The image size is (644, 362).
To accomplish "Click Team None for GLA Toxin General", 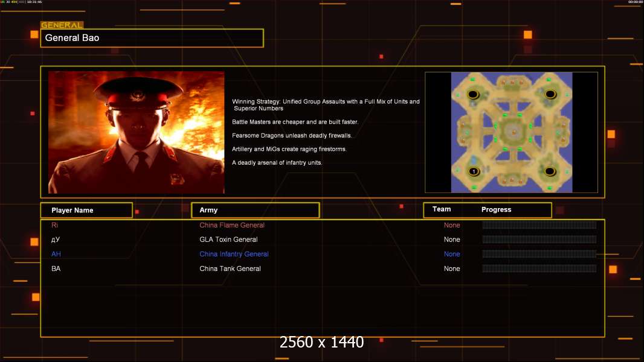I will 452,240.
